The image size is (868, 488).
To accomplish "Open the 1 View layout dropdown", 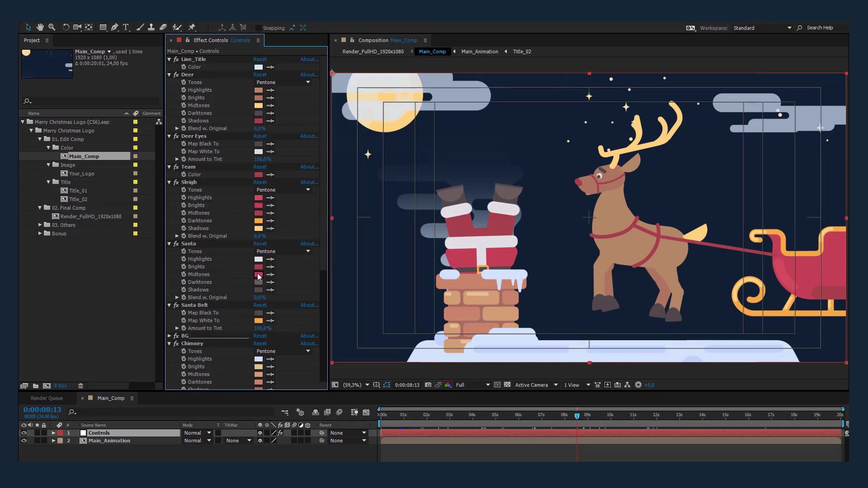I will [x=577, y=385].
